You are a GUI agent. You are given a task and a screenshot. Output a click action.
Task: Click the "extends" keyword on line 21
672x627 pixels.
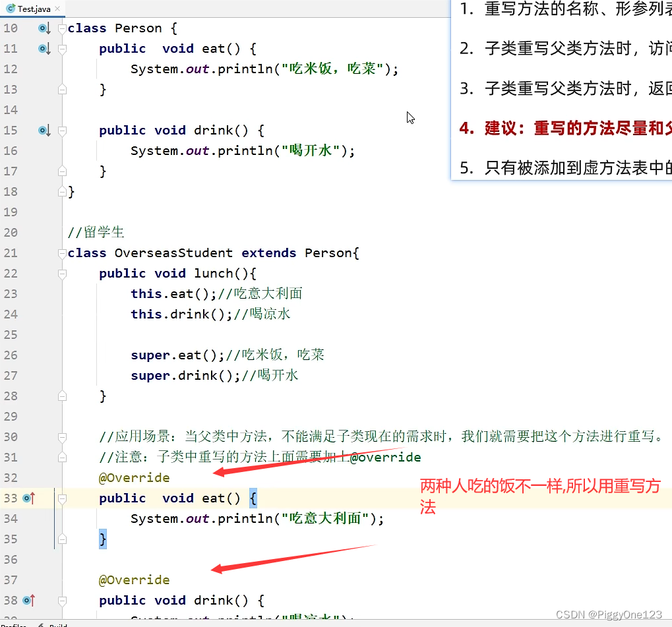click(268, 253)
